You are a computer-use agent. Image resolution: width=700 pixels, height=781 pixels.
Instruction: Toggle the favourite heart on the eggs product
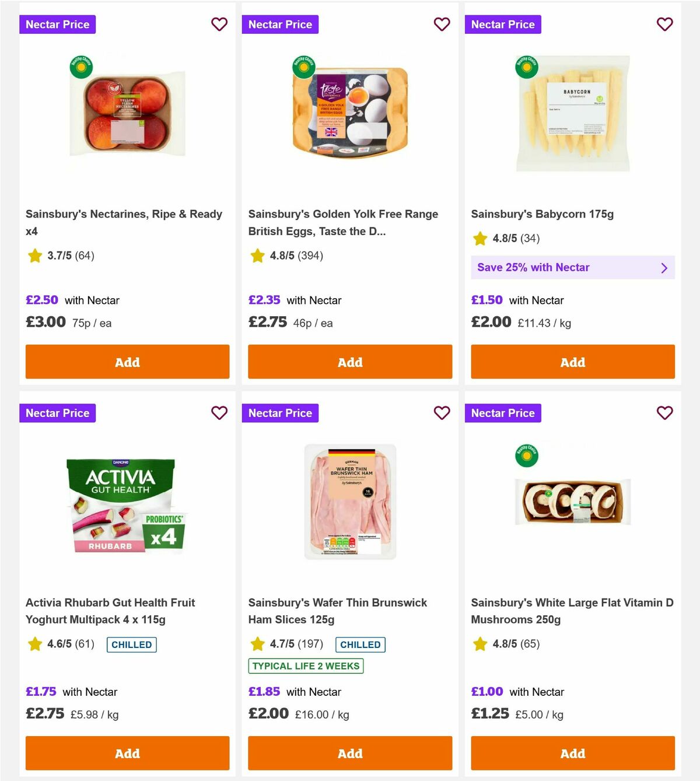pyautogui.click(x=442, y=24)
